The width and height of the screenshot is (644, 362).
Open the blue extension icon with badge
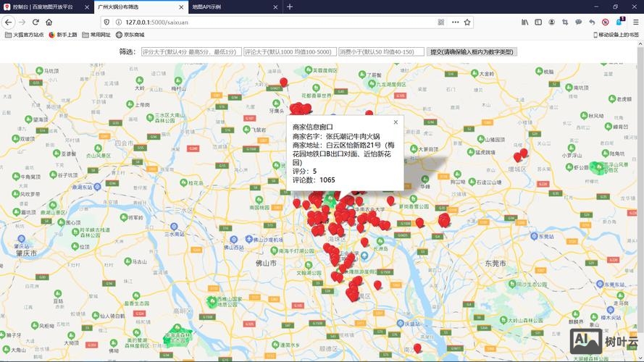tap(620, 21)
